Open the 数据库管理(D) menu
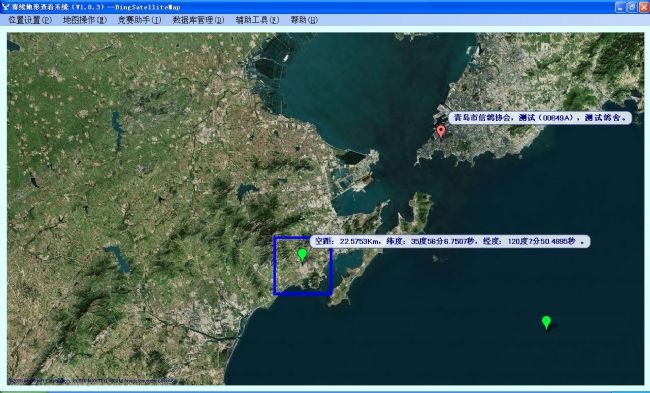This screenshot has height=393, width=650. coord(198,20)
